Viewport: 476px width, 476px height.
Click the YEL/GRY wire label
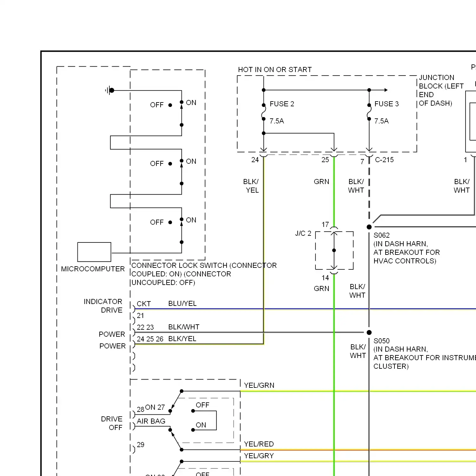[259, 456]
